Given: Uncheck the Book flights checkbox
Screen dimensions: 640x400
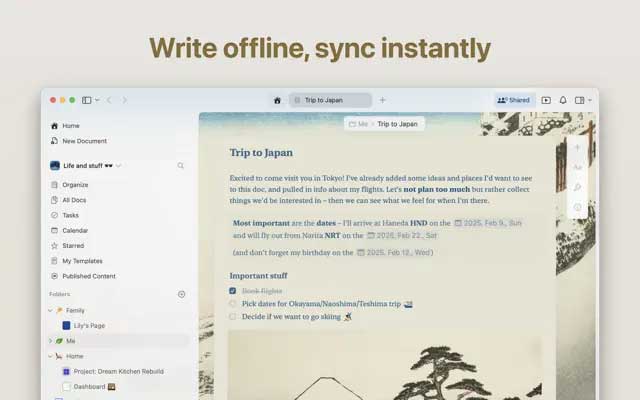Looking at the screenshot, I should click(233, 290).
